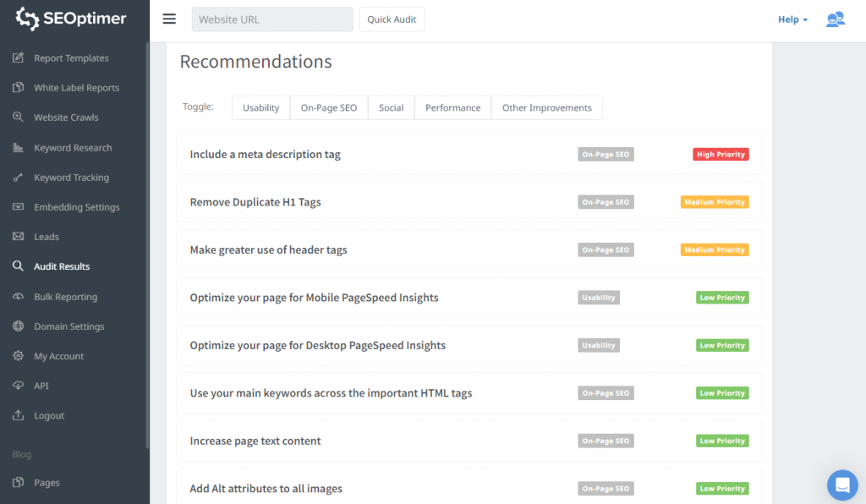
Task: Click the Website URL input field
Action: 272,19
